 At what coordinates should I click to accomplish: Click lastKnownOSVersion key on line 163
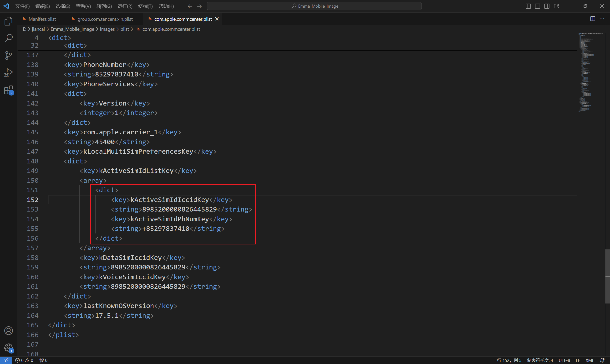point(118,306)
